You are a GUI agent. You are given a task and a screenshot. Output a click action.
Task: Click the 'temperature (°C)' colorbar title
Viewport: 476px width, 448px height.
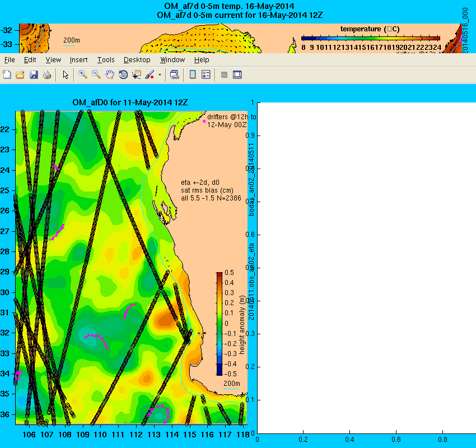pyautogui.click(x=370, y=29)
